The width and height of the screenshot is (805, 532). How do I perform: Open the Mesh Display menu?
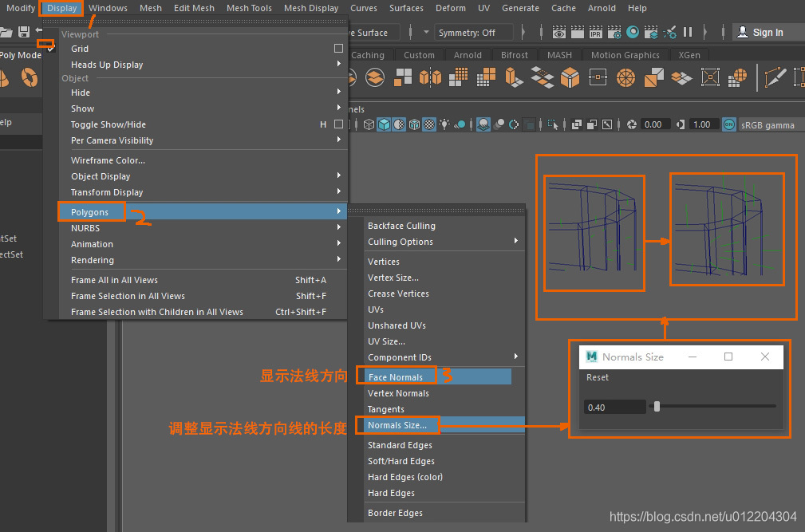[311, 8]
